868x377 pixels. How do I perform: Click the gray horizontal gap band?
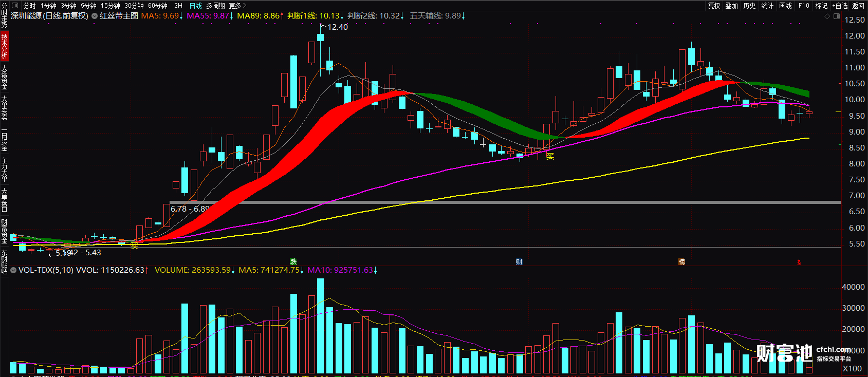tap(505, 202)
